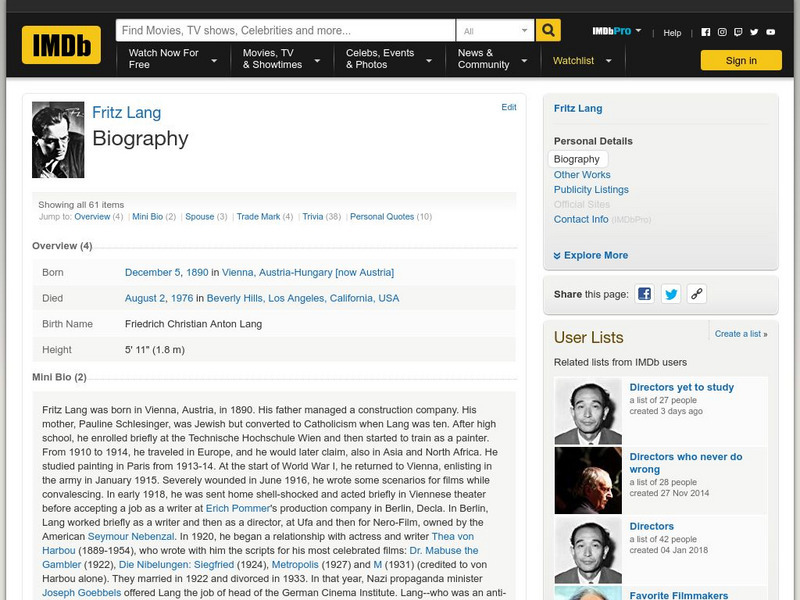Follow IMDb on Twitter via header icon
The width and height of the screenshot is (800, 600).
[x=754, y=31]
